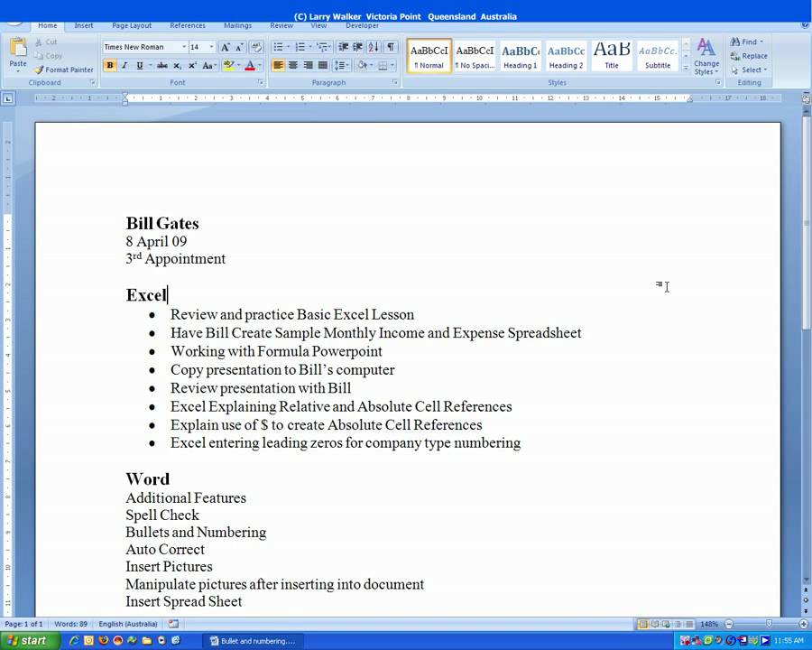Switch to Outline view icon
Screen dimensions: 812x650
pos(678,624)
